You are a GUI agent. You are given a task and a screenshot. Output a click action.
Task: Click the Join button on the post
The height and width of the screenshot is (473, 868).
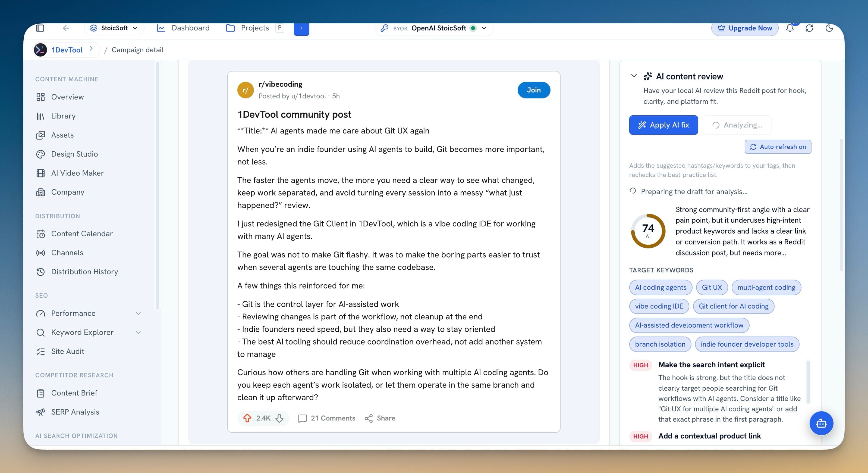click(533, 90)
